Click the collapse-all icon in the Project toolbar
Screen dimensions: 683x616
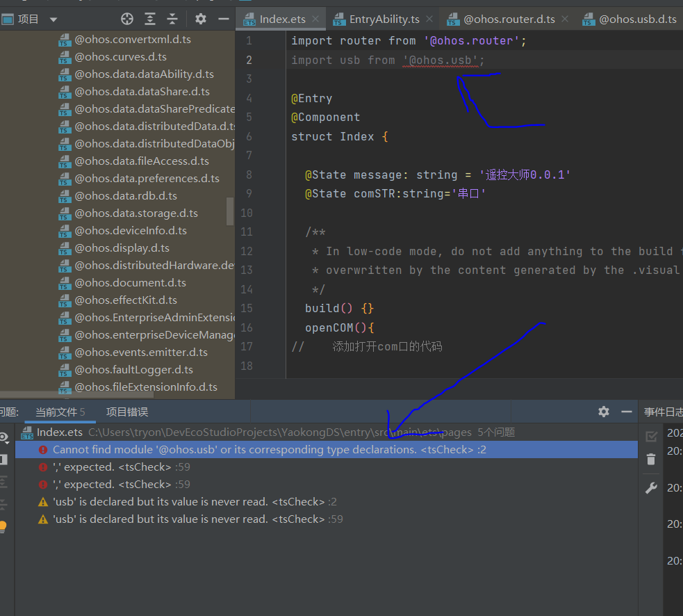click(x=172, y=19)
